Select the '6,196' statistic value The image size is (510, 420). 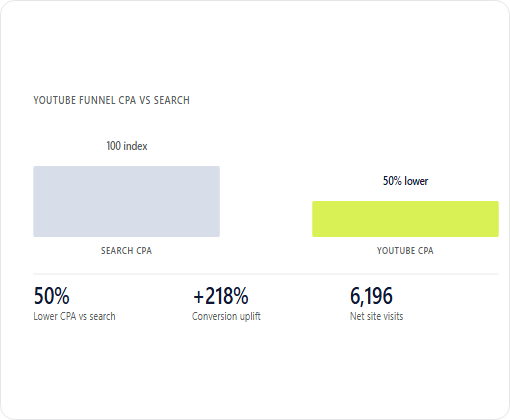[x=371, y=296]
